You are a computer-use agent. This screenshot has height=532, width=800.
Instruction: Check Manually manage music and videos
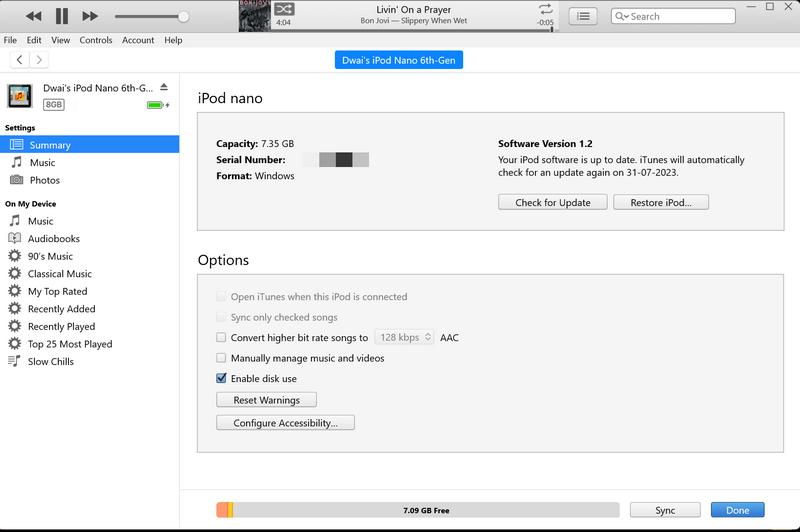pos(222,358)
